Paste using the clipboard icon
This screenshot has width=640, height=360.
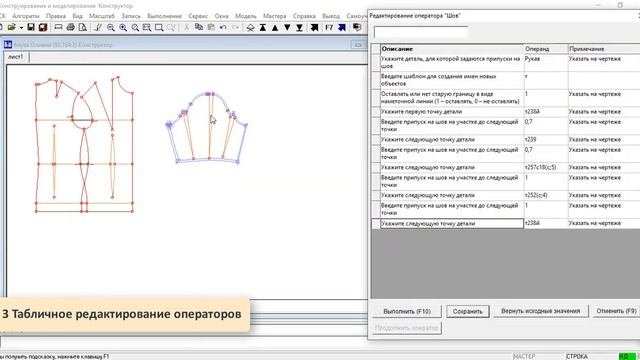coord(211,27)
